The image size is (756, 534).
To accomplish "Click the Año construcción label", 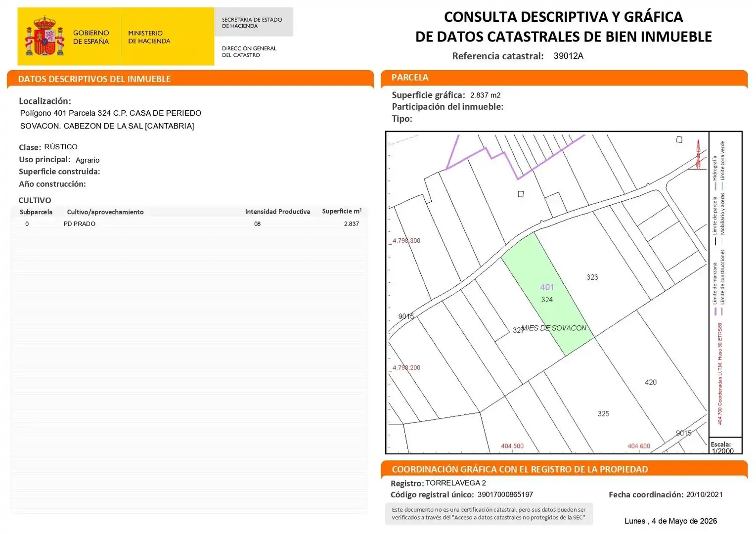I will tap(52, 184).
